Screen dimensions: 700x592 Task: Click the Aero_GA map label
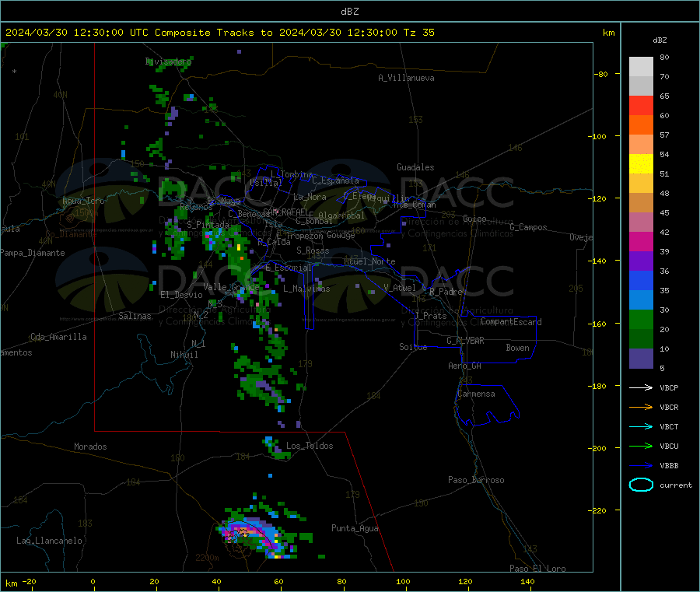[465, 366]
